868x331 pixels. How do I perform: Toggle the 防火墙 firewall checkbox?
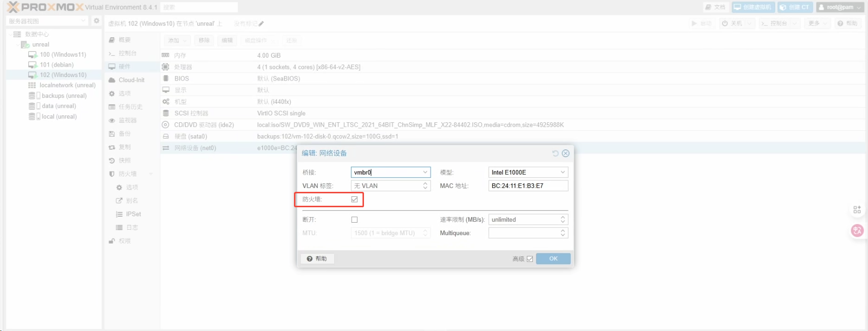[355, 199]
